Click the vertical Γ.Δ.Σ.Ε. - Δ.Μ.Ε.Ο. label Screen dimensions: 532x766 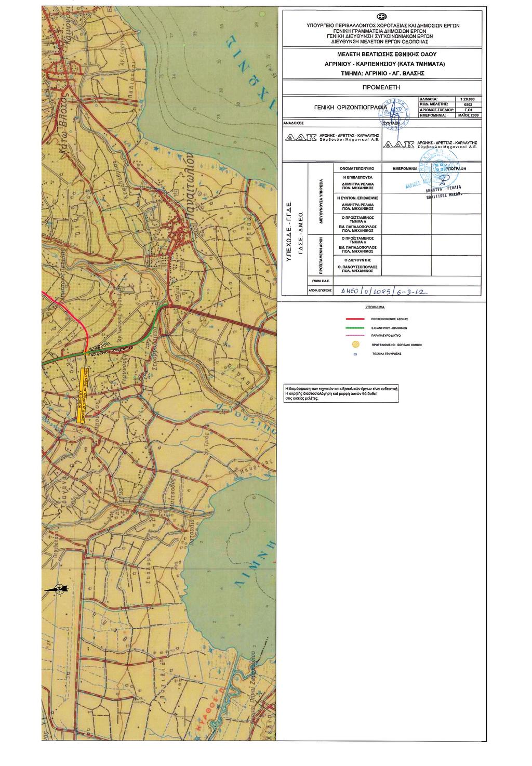pyautogui.click(x=300, y=232)
